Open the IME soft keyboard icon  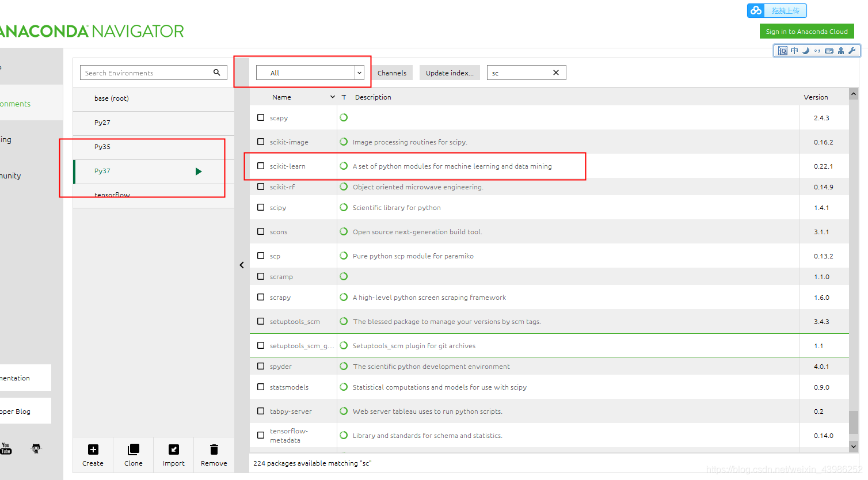(x=829, y=51)
